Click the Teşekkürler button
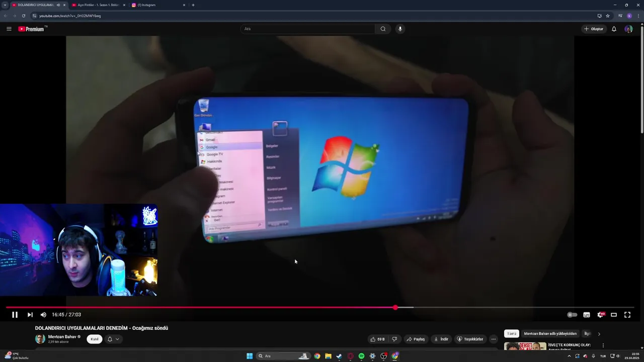This screenshot has height=362, width=644. tap(470, 339)
